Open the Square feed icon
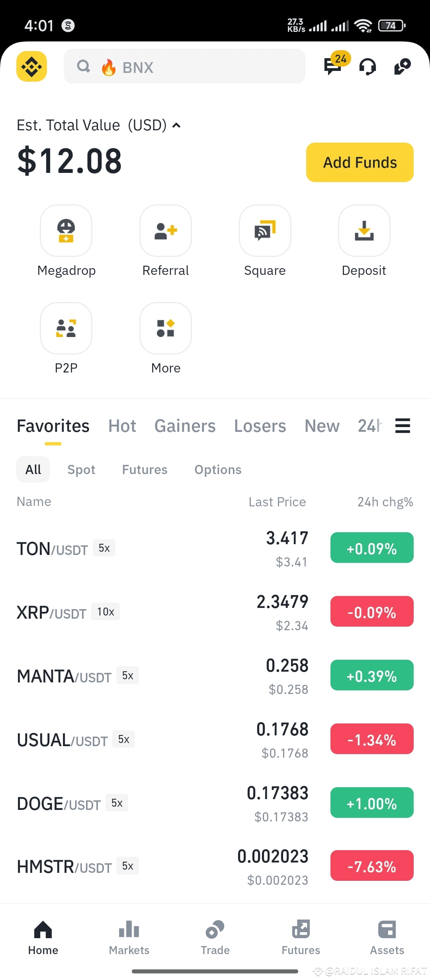430x980 pixels. (x=265, y=231)
